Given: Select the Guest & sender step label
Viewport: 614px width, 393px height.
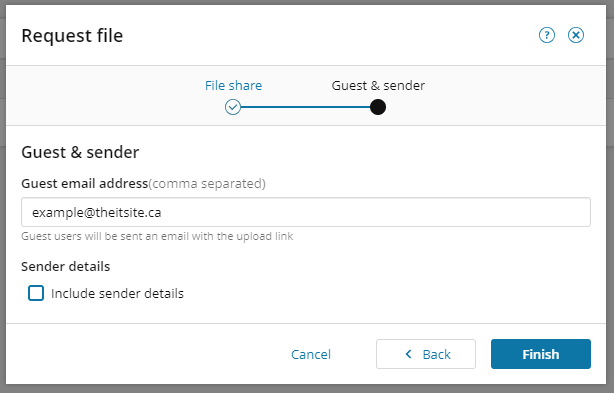Looking at the screenshot, I should 378,85.
